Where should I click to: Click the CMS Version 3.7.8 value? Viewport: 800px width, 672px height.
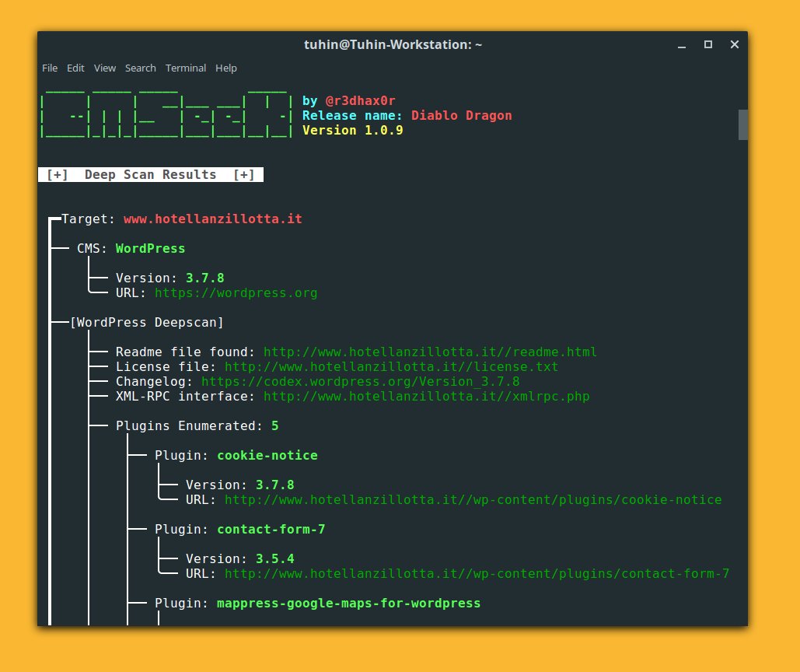coord(205,278)
